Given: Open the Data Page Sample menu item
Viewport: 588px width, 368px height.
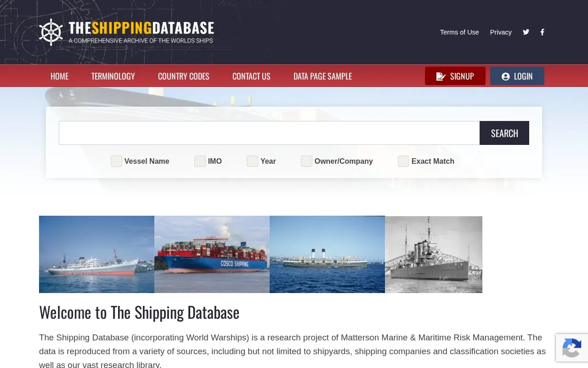Looking at the screenshot, I should pyautogui.click(x=322, y=76).
